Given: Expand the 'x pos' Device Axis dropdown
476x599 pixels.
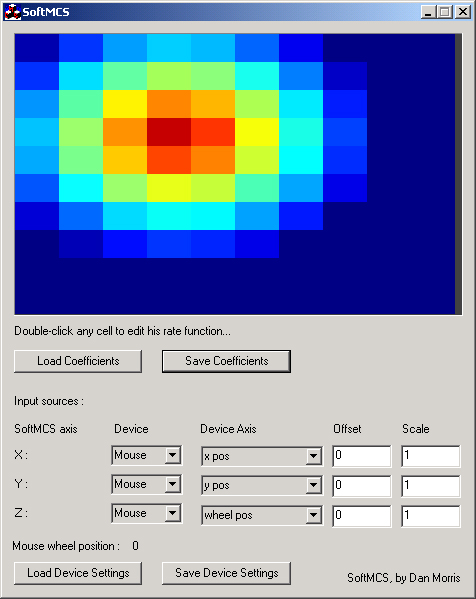Looking at the screenshot, I should (313, 456).
